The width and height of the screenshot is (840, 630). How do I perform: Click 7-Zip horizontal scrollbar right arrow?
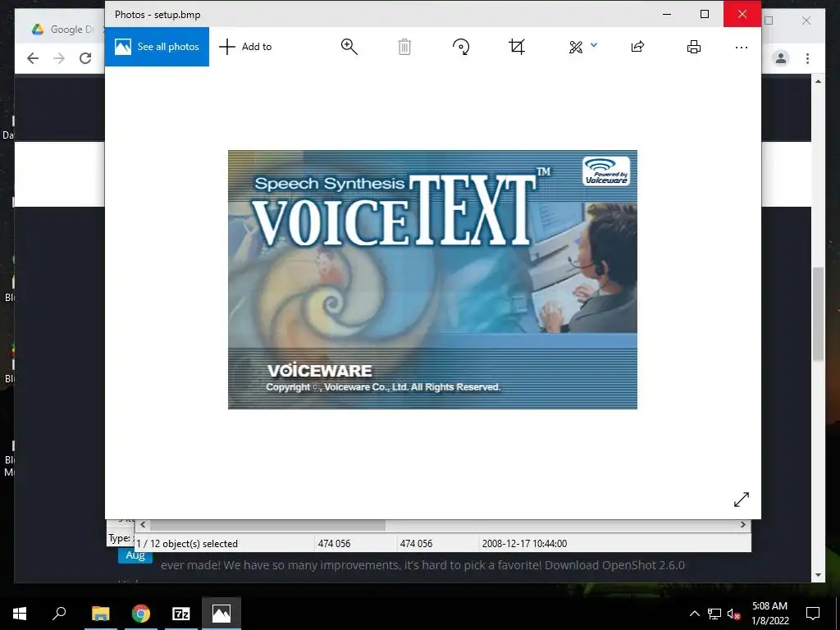[743, 524]
